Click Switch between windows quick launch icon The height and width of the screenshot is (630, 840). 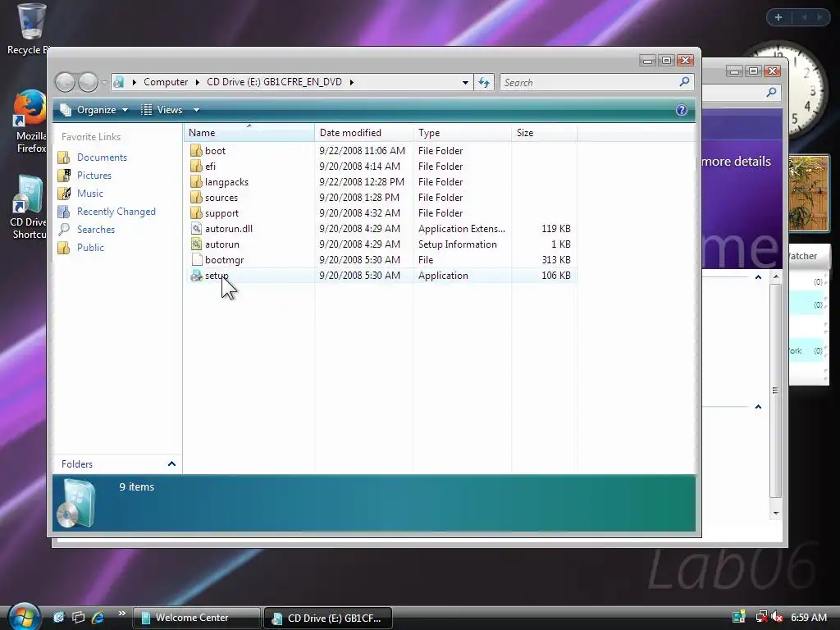tap(78, 617)
